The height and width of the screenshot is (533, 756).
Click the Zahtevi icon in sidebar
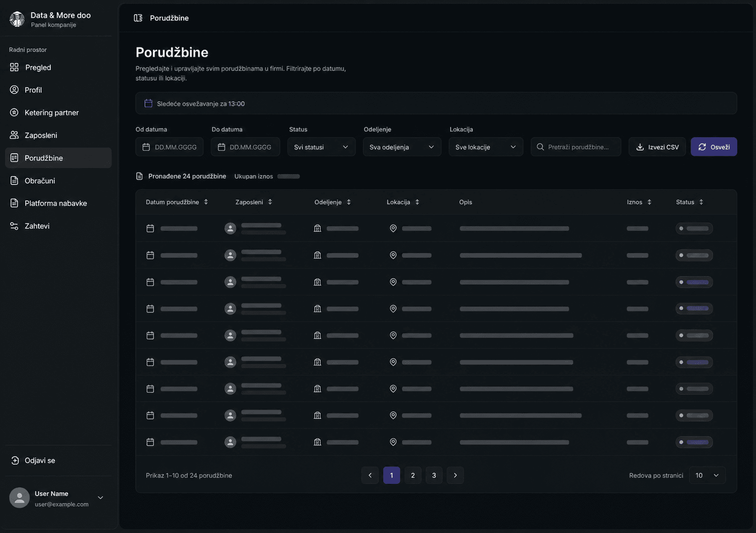coord(14,226)
